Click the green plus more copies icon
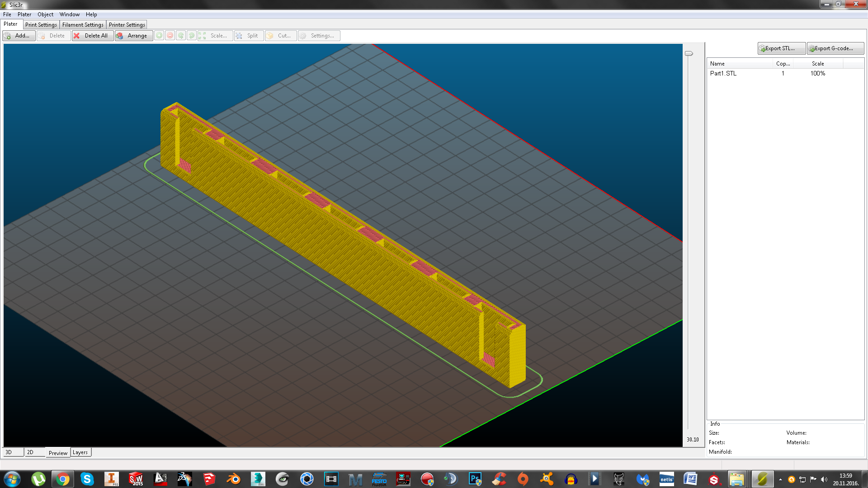Viewport: 868px width, 488px height. click(159, 36)
